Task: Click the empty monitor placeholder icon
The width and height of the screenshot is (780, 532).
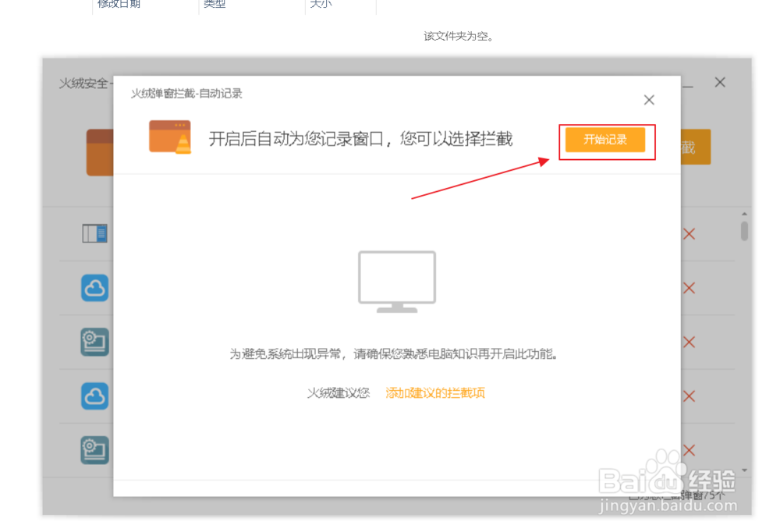Action: [x=397, y=282]
